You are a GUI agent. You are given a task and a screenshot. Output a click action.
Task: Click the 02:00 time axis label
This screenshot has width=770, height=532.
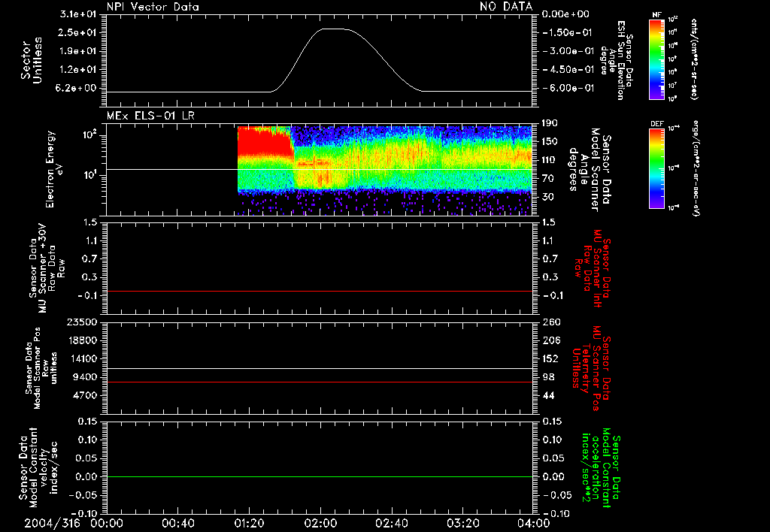(x=320, y=523)
